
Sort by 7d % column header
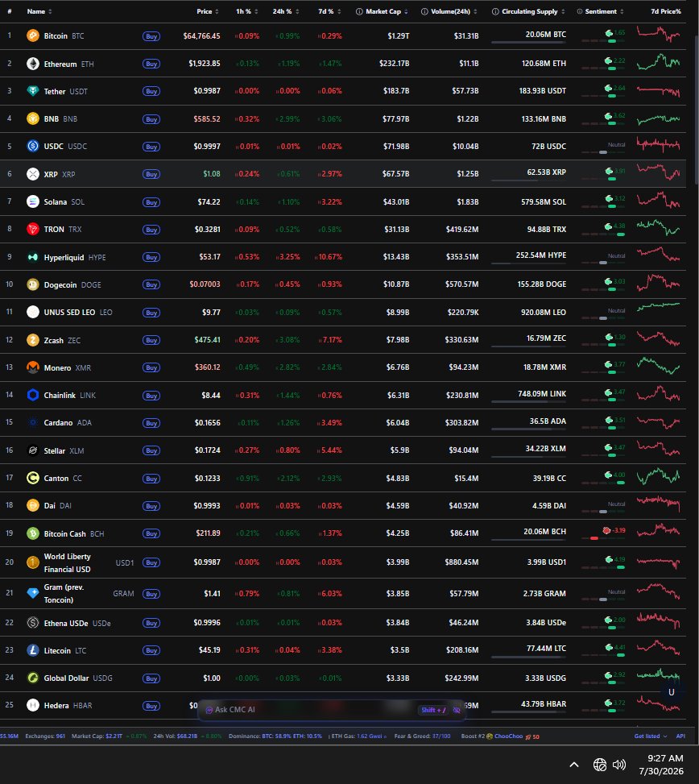(x=329, y=11)
